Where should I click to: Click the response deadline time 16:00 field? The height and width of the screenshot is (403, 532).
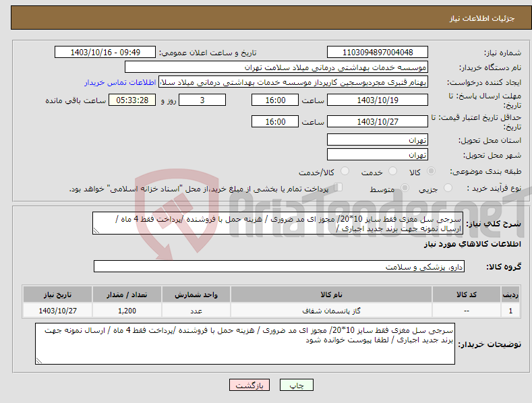click(275, 100)
